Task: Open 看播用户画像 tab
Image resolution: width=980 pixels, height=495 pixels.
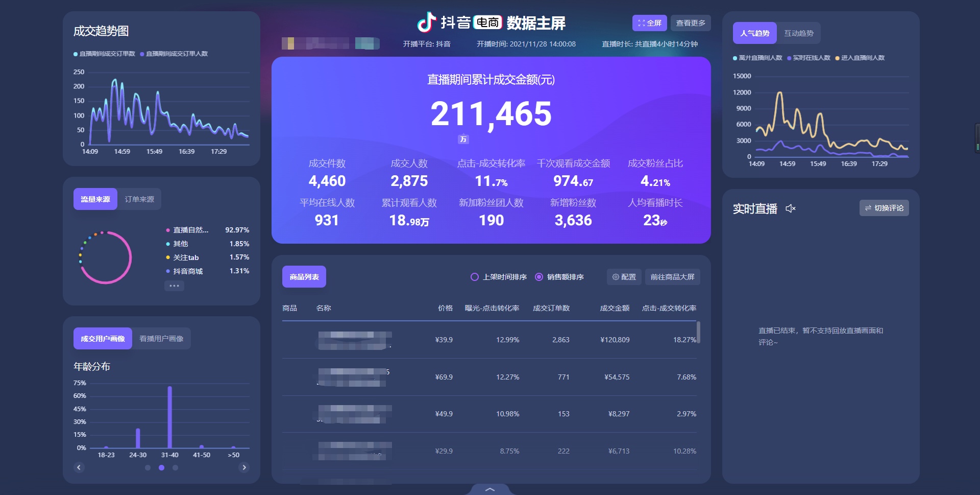Action: click(x=161, y=339)
